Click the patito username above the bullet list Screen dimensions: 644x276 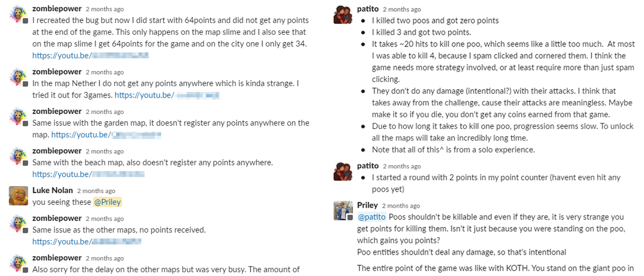coord(368,9)
